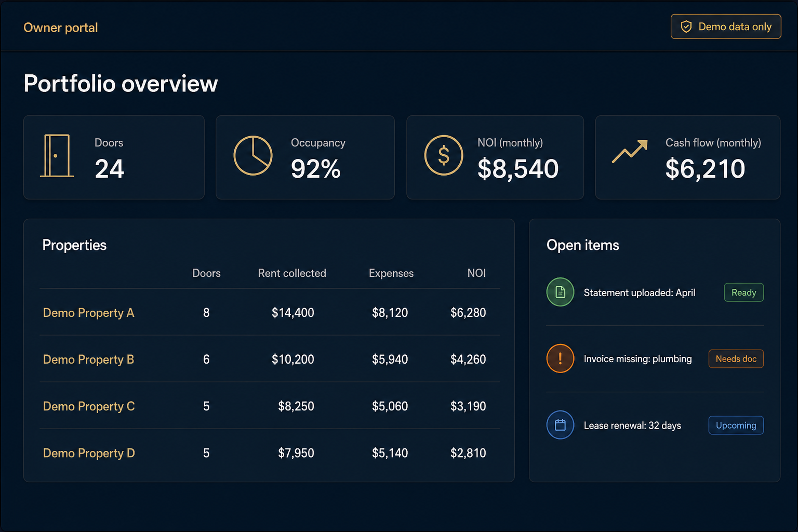
Task: Click the Portfolio overview heading
Action: (x=121, y=84)
